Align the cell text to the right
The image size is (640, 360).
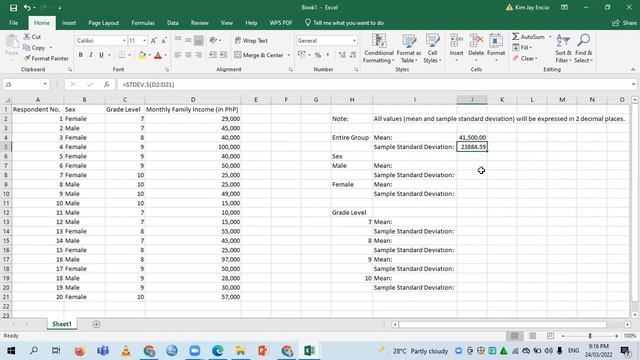[198, 55]
